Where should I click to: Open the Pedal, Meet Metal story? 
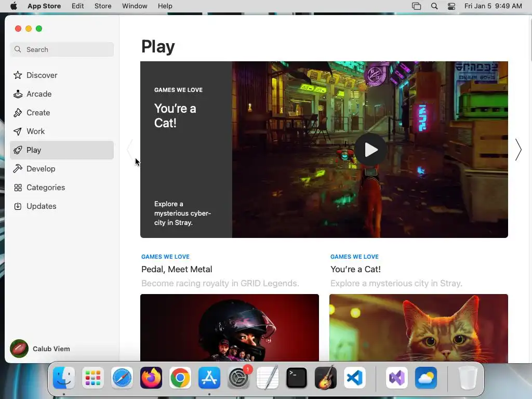(x=177, y=270)
